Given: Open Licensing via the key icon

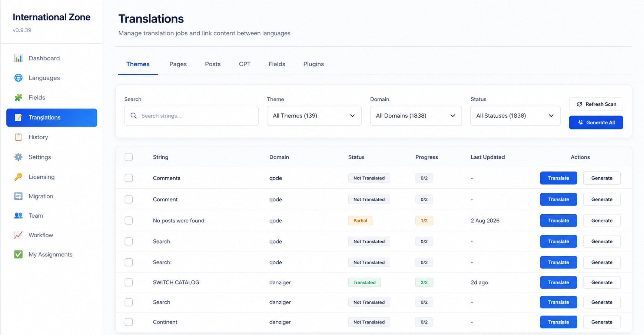Looking at the screenshot, I should (18, 177).
